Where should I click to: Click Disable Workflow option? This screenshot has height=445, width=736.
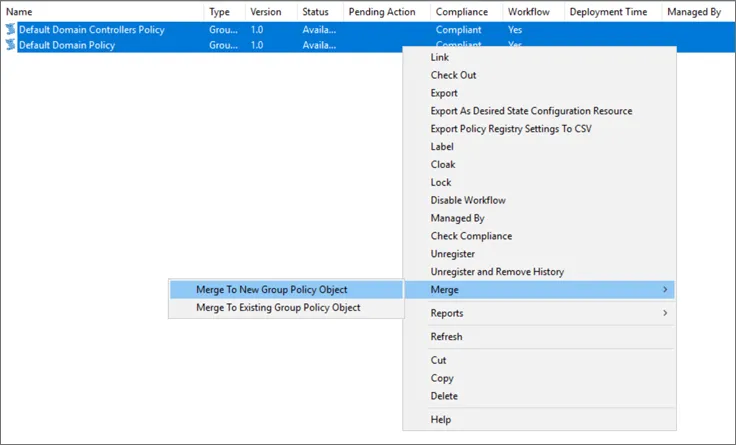coord(468,200)
